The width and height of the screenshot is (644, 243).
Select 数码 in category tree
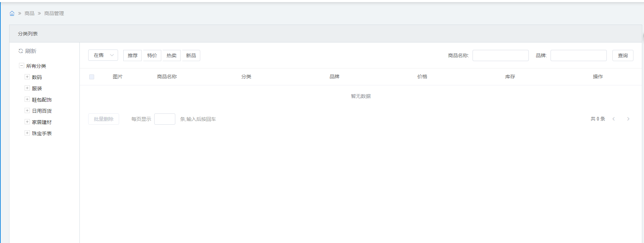37,77
